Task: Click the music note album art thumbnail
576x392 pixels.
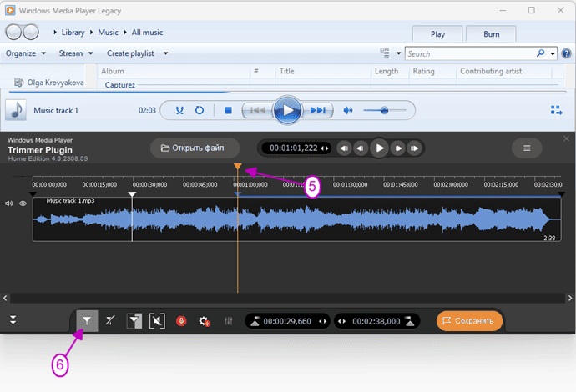Action: pyautogui.click(x=16, y=110)
